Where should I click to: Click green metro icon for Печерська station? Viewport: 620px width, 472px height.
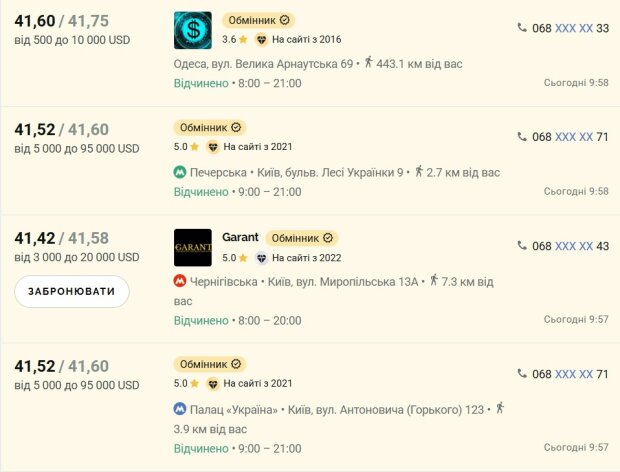[180, 172]
